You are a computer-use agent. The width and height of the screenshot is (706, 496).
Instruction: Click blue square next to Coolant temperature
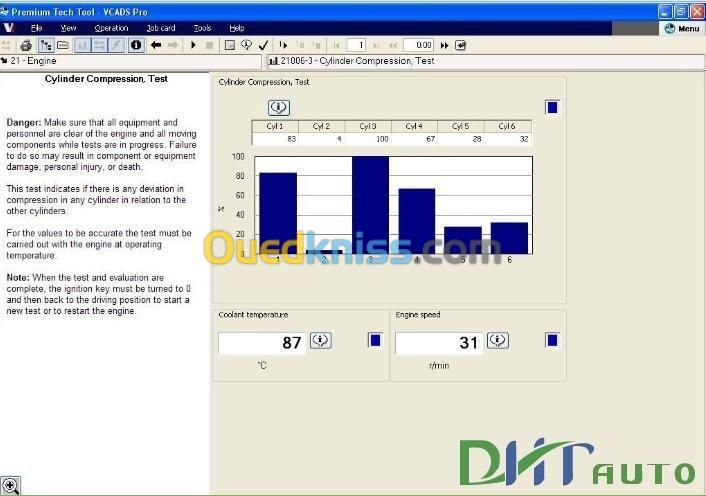(375, 341)
